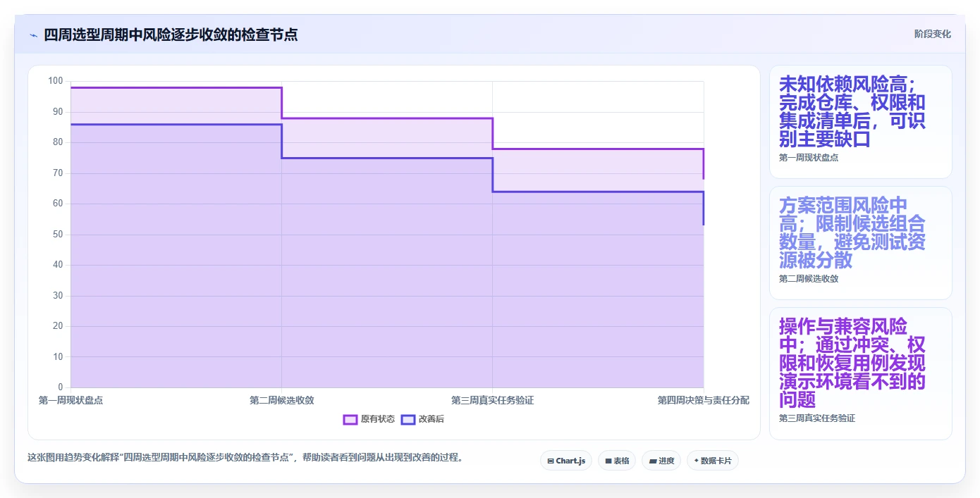Select the Chart.js tag
This screenshot has width=980, height=498.
click(566, 461)
